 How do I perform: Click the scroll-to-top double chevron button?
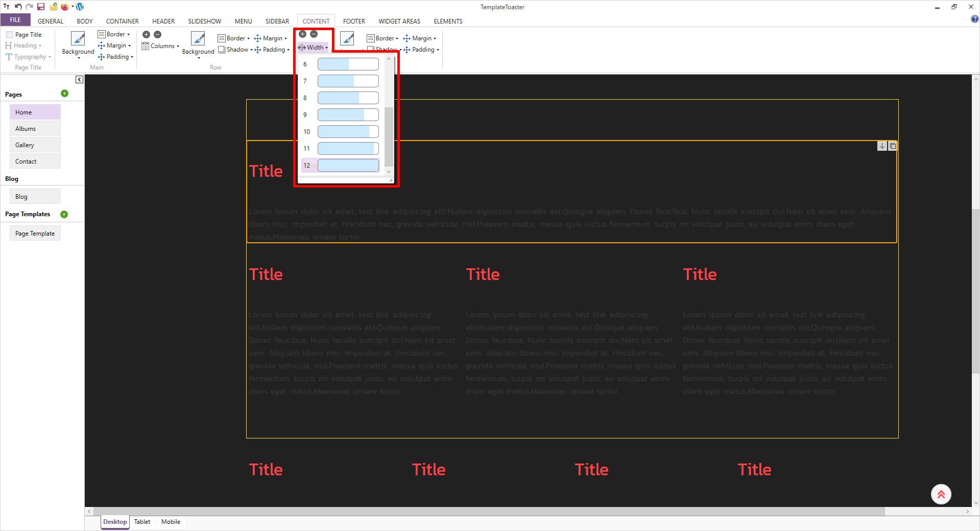point(941,494)
